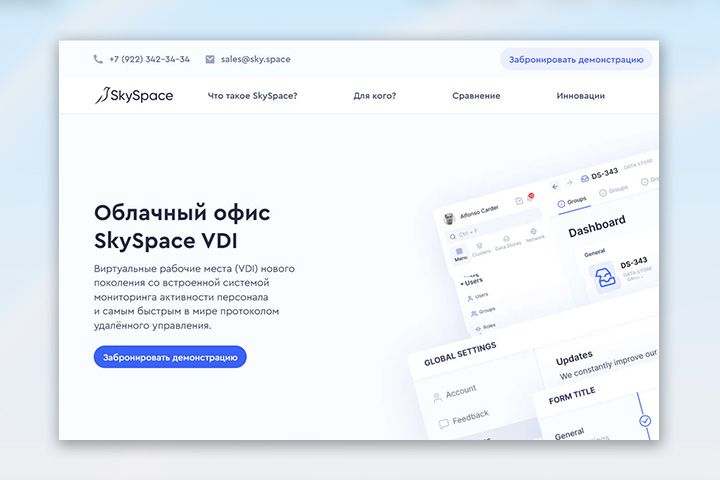The height and width of the screenshot is (480, 720).
Task: Open 'Что такое SkySpace?' menu item
Action: coord(253,96)
